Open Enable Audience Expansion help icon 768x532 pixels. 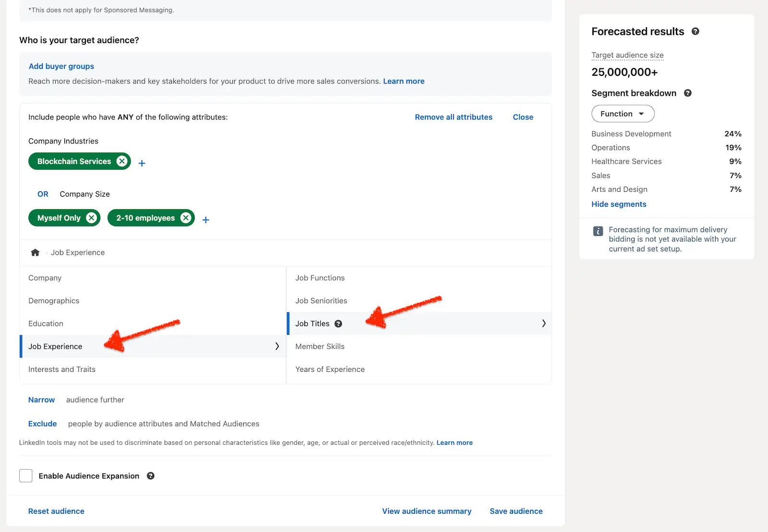151,476
